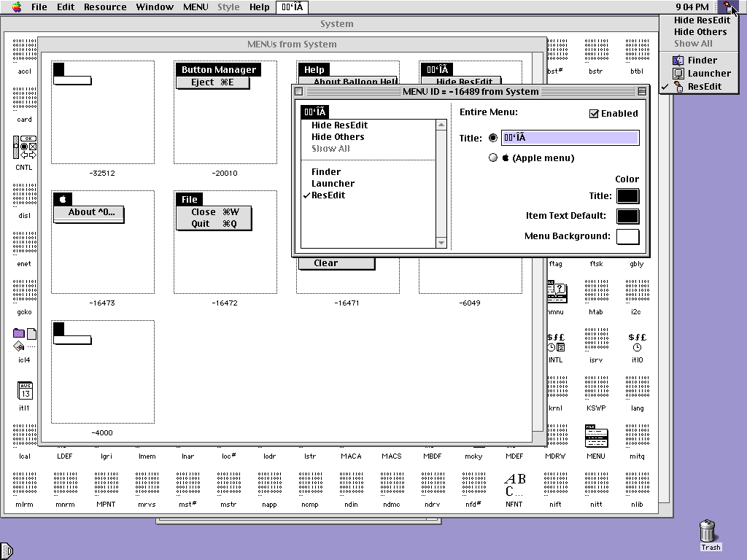
Task: Open the CNTL resource type icon
Action: (24, 147)
